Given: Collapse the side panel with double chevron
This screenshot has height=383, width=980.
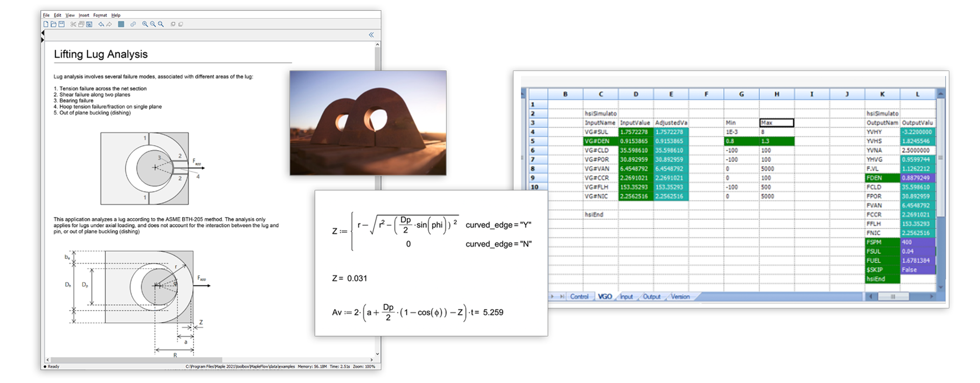Looking at the screenshot, I should (371, 35).
